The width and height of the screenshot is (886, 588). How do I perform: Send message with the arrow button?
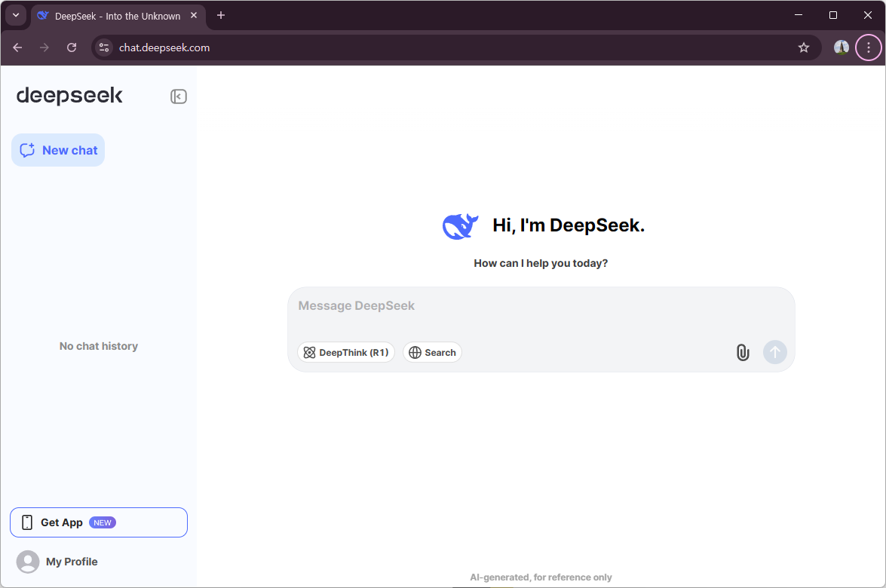coord(775,353)
